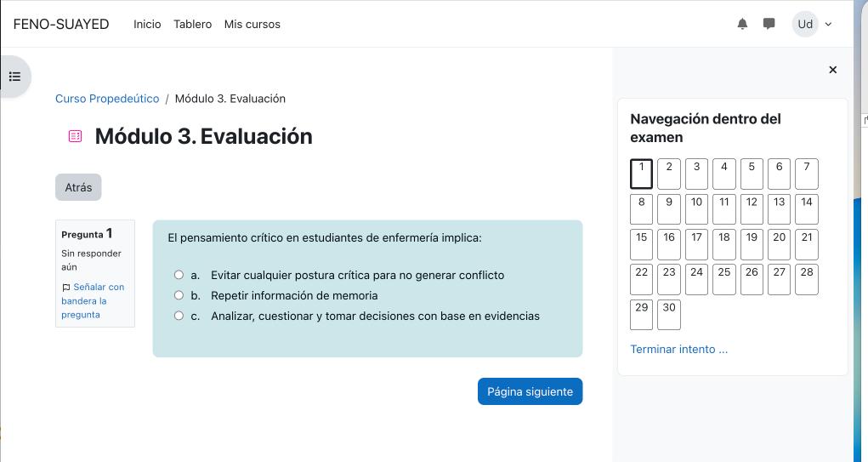Click the Pregunta 1 label
The image size is (868, 462).
coord(87,234)
